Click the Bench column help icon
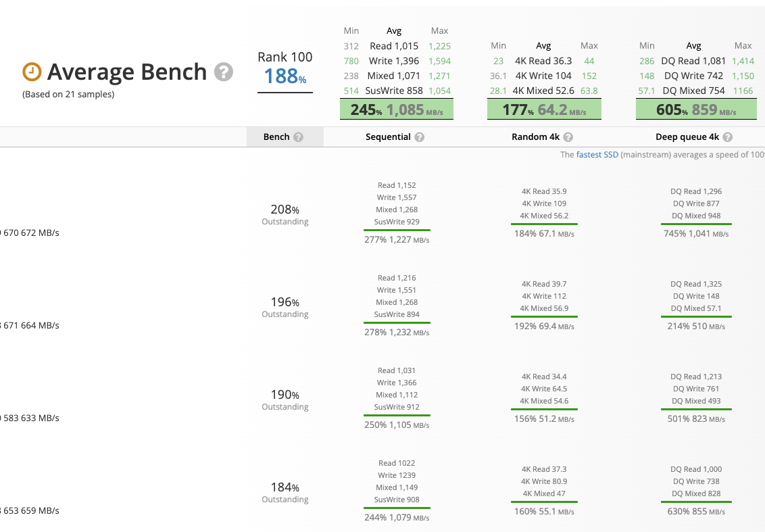The width and height of the screenshot is (765, 532). 298,137
